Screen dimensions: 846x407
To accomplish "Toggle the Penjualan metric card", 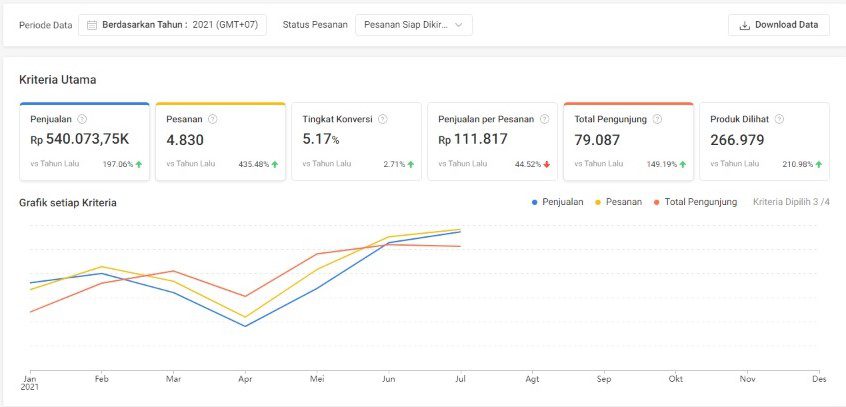I will tap(85, 141).
